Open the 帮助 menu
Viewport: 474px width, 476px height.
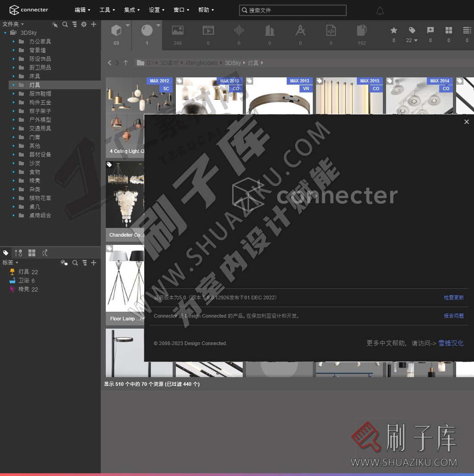pyautogui.click(x=206, y=10)
